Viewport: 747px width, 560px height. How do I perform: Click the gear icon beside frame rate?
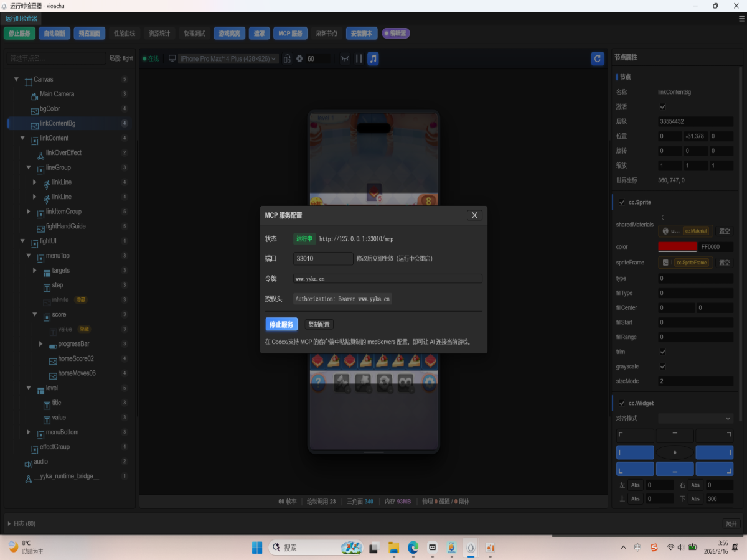[299, 58]
